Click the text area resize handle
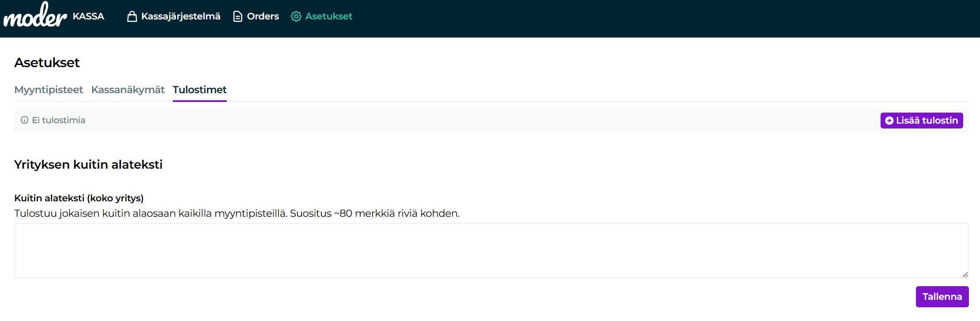980x321 pixels. pyautogui.click(x=965, y=275)
